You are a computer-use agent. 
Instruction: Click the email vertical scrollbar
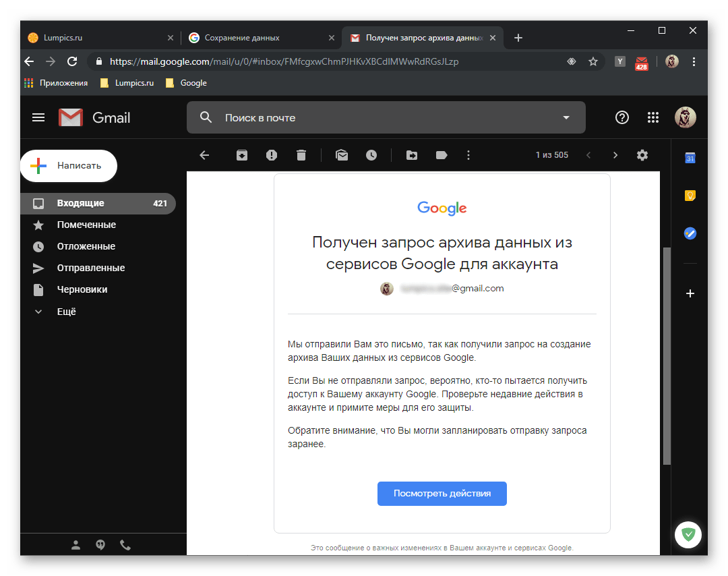pyautogui.click(x=667, y=356)
